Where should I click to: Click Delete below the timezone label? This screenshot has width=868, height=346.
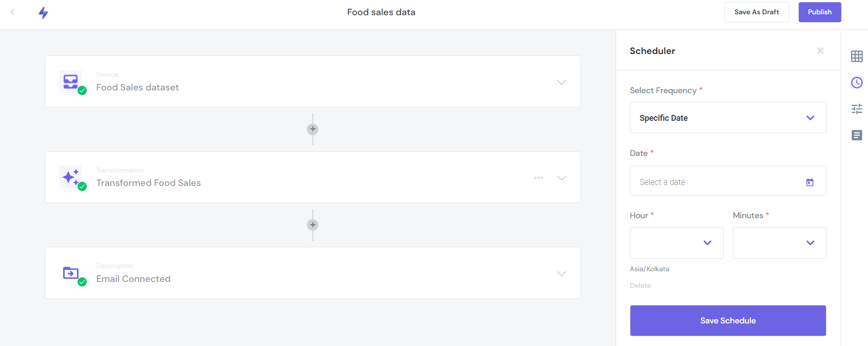click(x=640, y=285)
